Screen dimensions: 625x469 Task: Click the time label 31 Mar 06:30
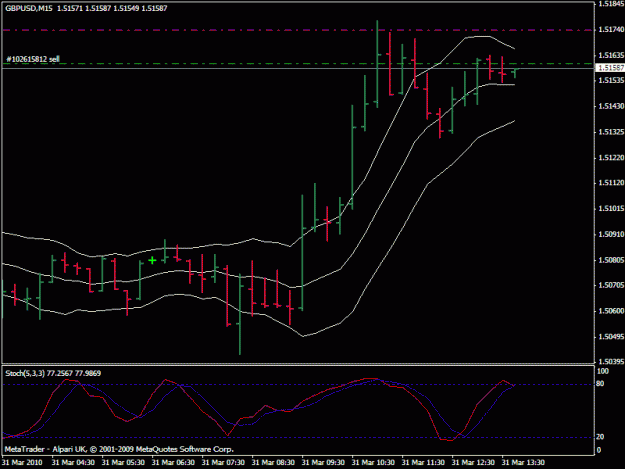pyautogui.click(x=173, y=463)
